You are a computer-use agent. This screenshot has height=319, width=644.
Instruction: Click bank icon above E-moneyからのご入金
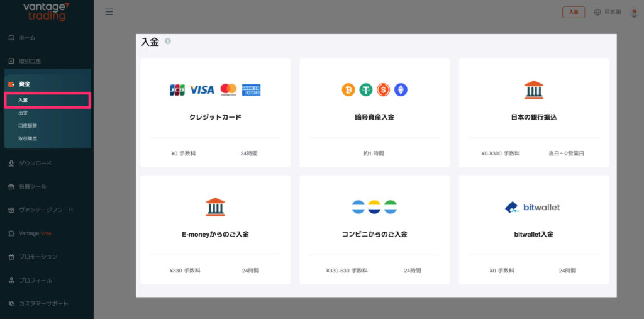tap(215, 207)
